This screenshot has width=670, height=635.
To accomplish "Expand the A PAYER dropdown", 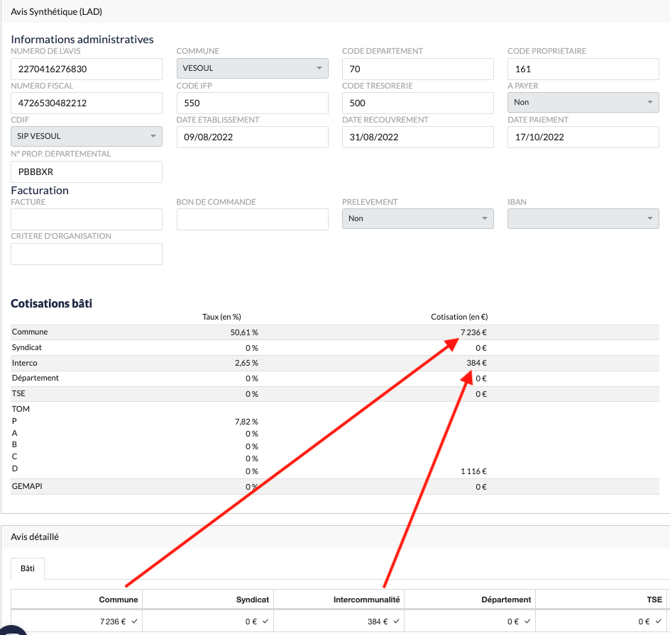I will [582, 103].
